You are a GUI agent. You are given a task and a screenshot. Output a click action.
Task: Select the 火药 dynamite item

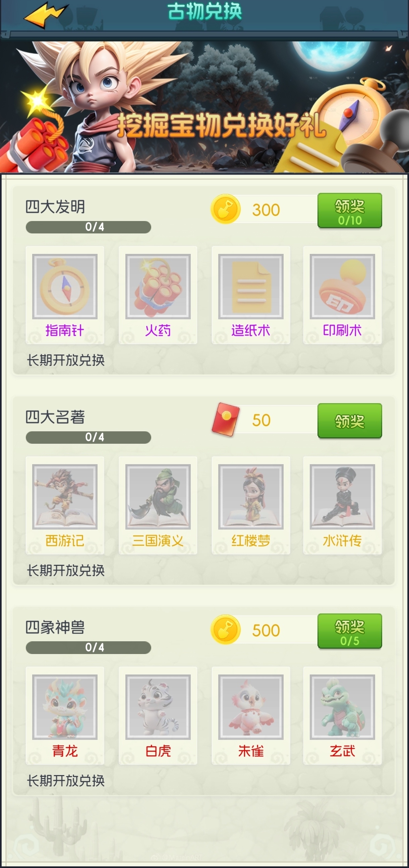[158, 295]
